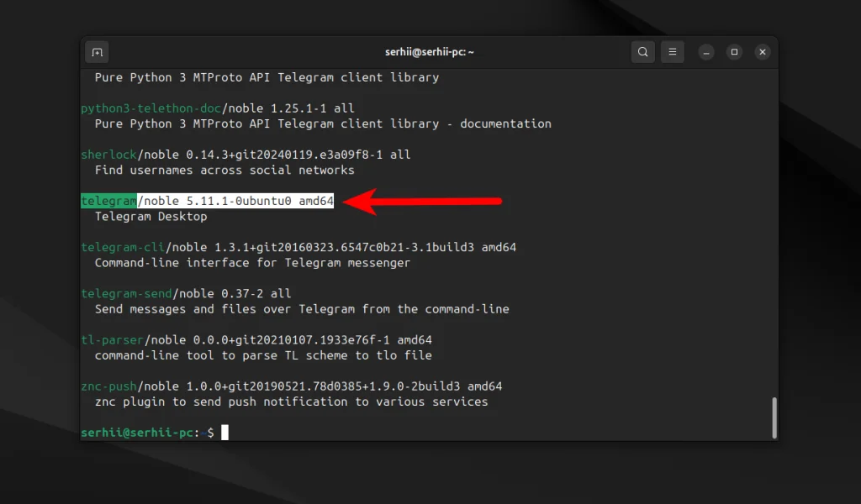Image resolution: width=861 pixels, height=504 pixels.
Task: Click the serhii@serhii-pc shell prompt
Action: [147, 433]
